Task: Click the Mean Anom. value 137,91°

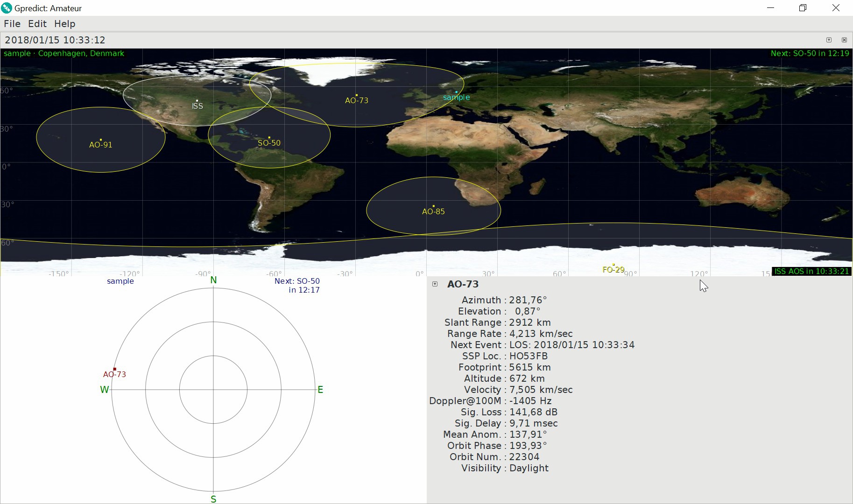Action: 528,434
